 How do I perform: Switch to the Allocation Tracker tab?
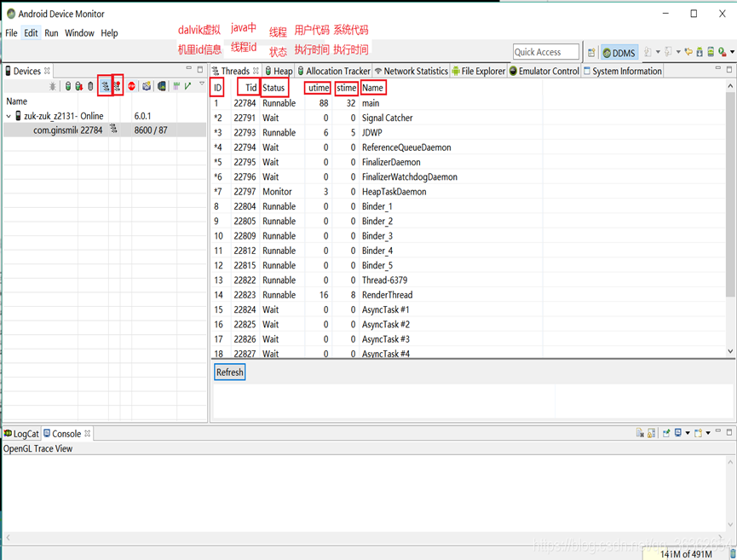pyautogui.click(x=334, y=71)
